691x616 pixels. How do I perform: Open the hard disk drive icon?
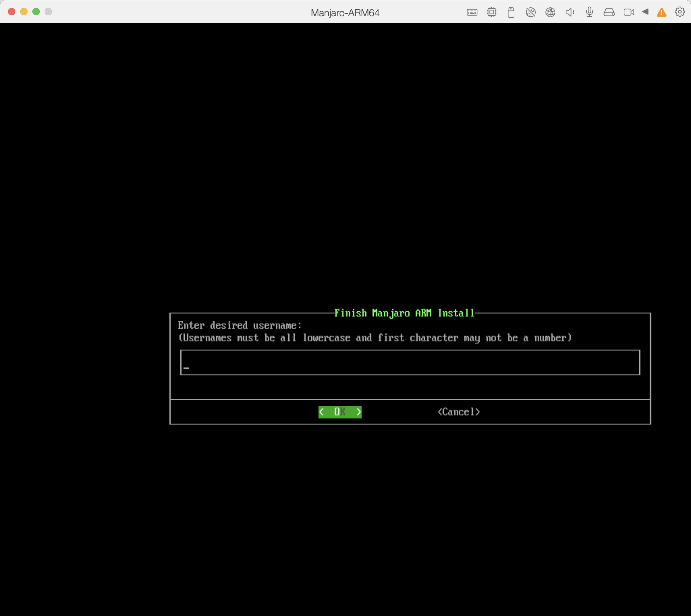point(609,13)
